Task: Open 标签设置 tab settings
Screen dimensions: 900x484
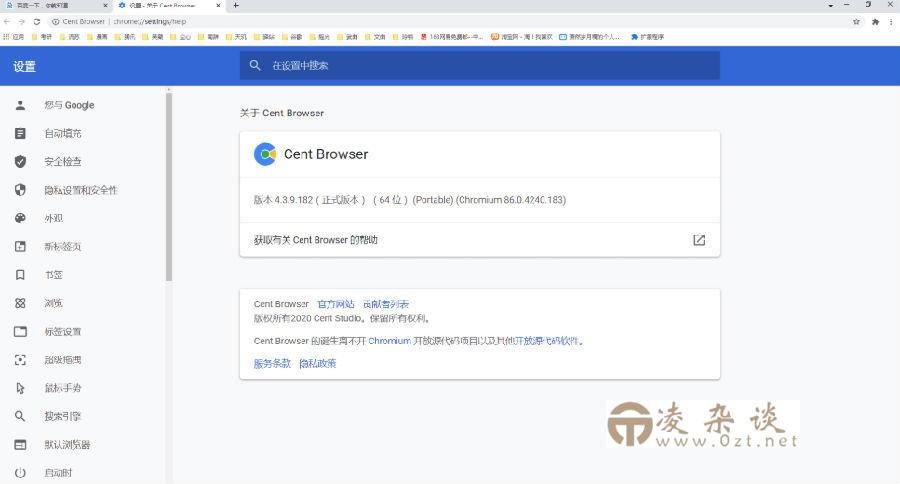Action: tap(63, 331)
